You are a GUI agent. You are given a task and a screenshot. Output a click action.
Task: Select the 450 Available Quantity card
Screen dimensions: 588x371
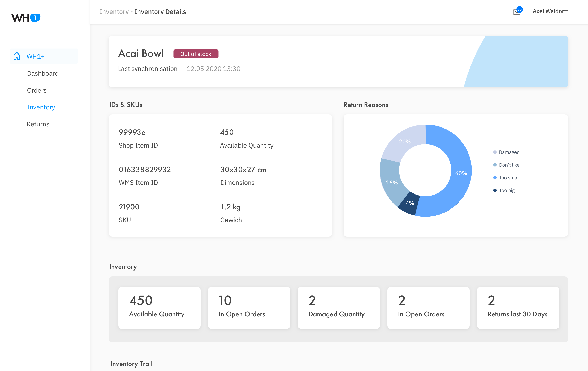159,308
